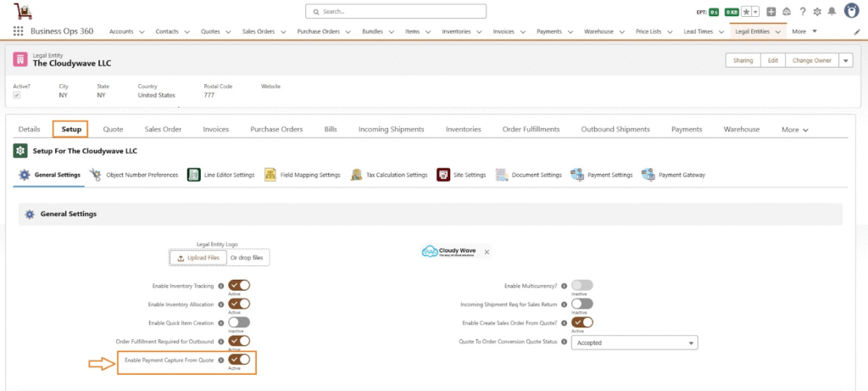Expand the More tabs dropdown in record

(x=794, y=130)
